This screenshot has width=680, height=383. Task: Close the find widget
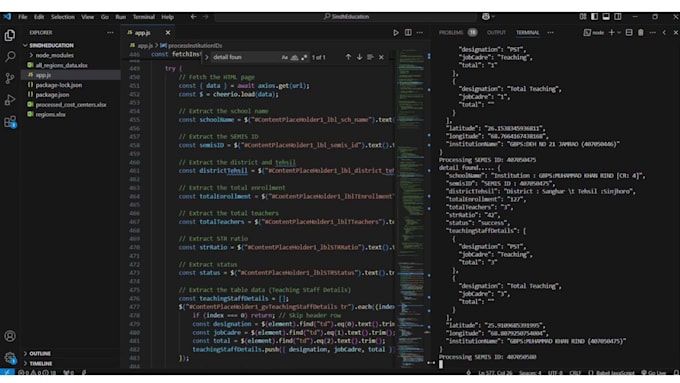(381, 57)
